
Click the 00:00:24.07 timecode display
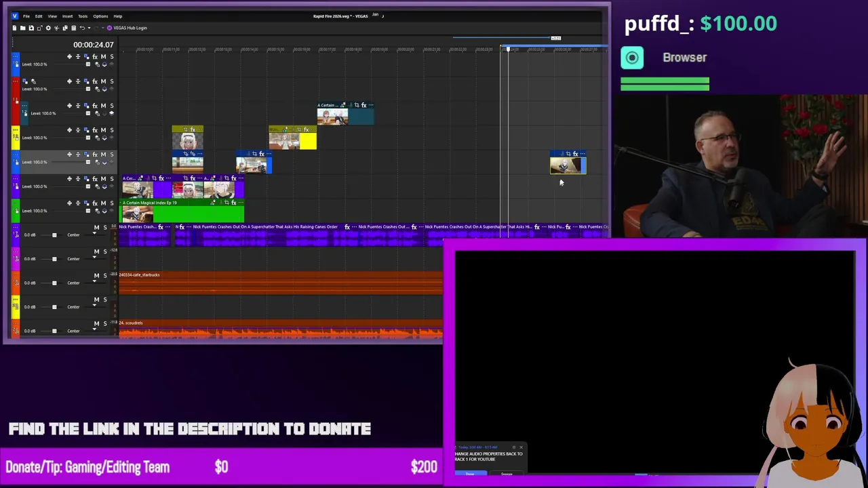[94, 45]
